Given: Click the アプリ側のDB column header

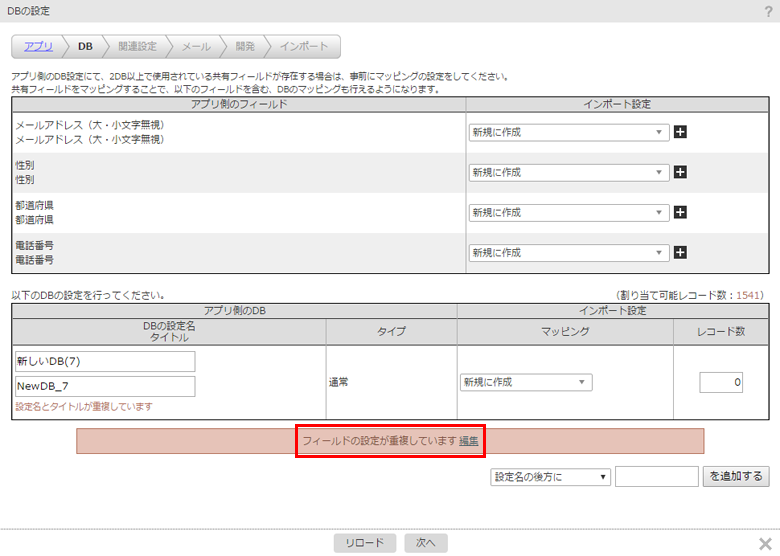Looking at the screenshot, I should pos(235,311).
